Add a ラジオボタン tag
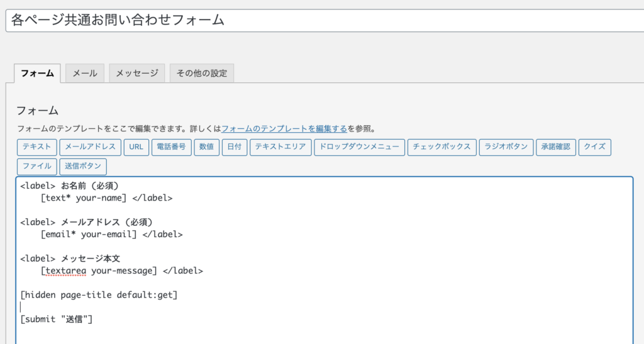The image size is (644, 344). (506, 147)
